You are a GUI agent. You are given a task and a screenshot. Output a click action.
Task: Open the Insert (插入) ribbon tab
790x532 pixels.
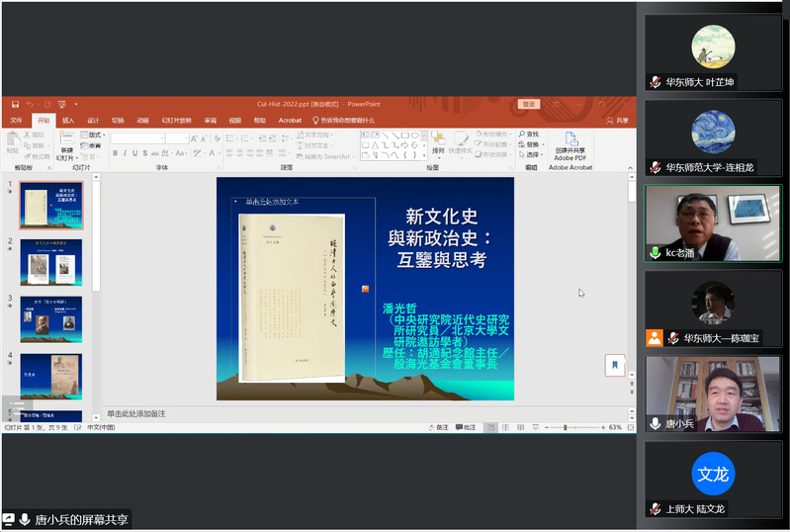(x=68, y=120)
